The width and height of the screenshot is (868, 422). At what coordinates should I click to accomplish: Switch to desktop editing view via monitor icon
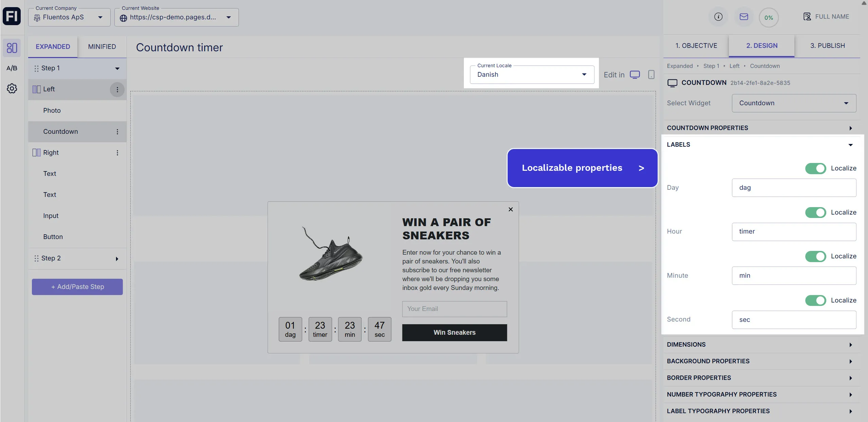pyautogui.click(x=635, y=74)
